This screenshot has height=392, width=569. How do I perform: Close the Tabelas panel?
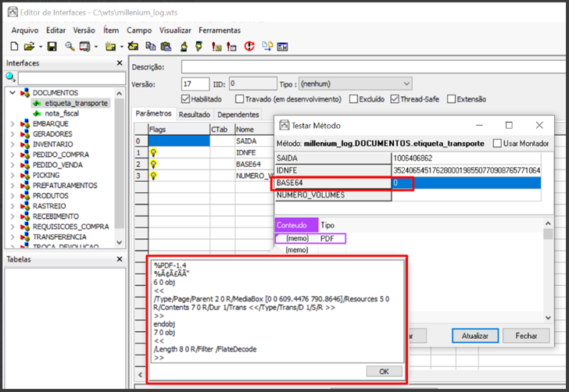coord(120,259)
